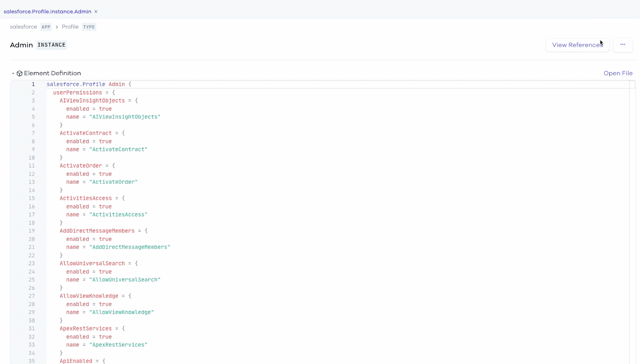This screenshot has height=364, width=640.
Task: Click line number 23 in the gutter
Action: click(x=32, y=264)
